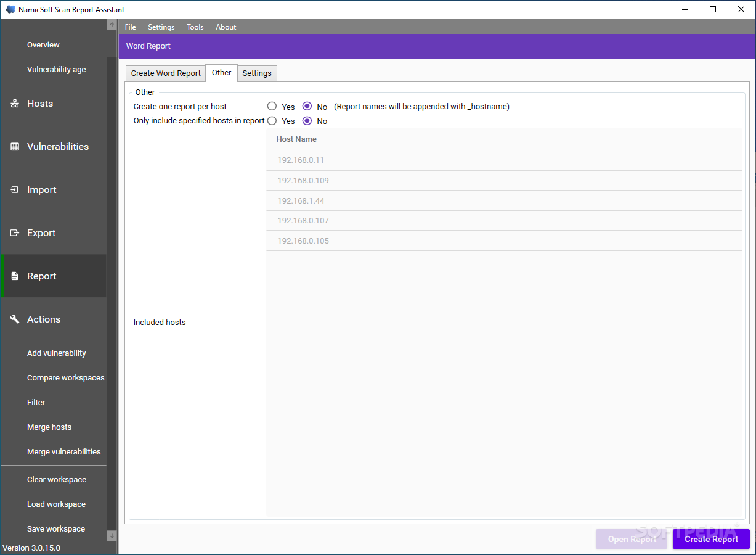Screen dimensions: 756x555
Task: Select host row 192.168.0.105
Action: (x=504, y=241)
